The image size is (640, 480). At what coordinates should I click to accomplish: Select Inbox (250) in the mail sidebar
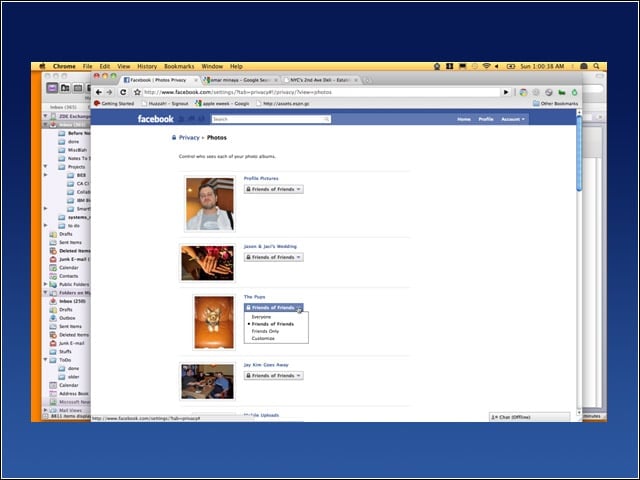coord(72,301)
